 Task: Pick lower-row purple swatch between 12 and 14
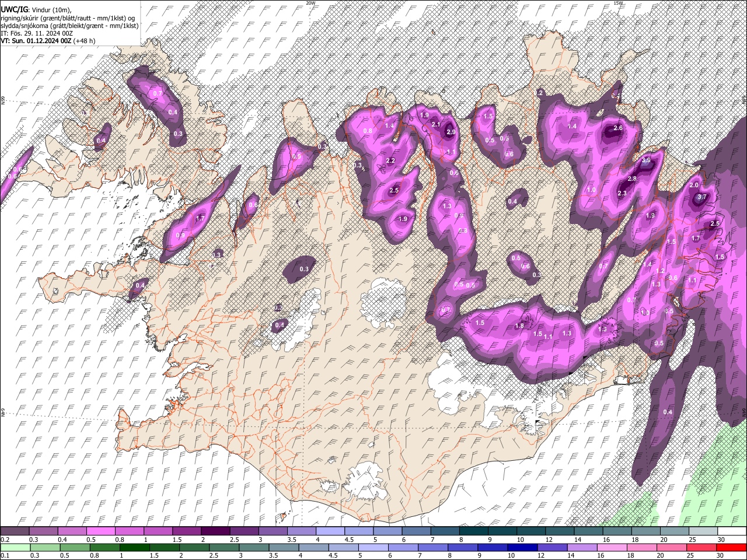pos(552,547)
